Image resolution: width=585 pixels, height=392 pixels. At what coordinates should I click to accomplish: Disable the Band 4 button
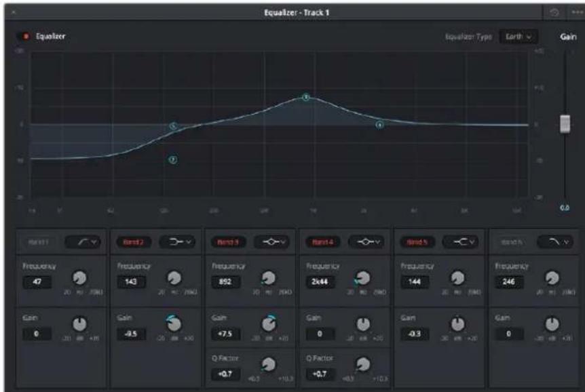point(322,242)
